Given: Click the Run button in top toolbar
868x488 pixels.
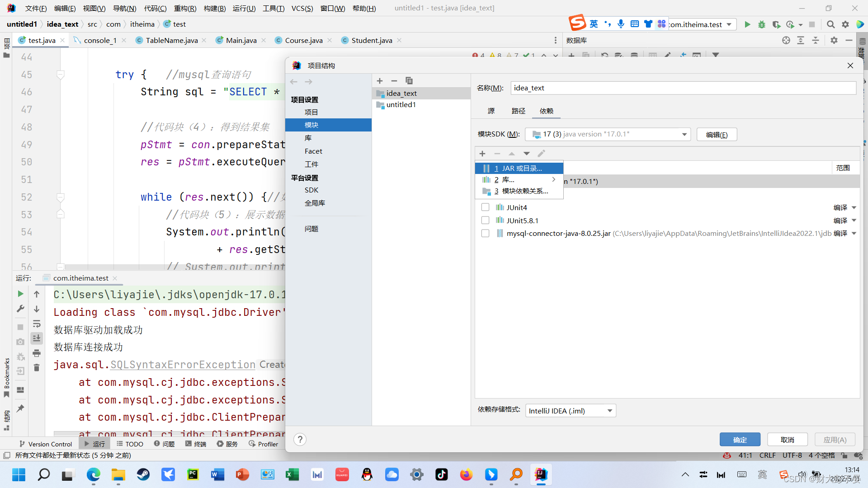Looking at the screenshot, I should pyautogui.click(x=747, y=24).
